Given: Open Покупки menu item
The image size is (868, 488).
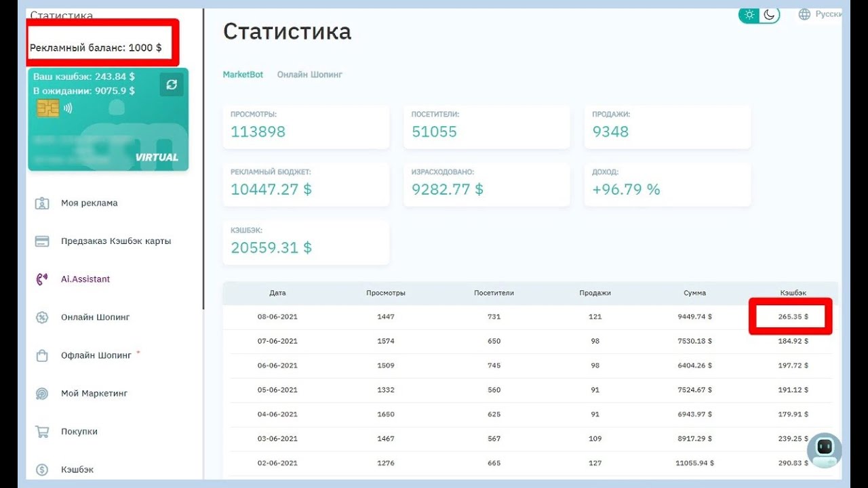Looking at the screenshot, I should [79, 431].
